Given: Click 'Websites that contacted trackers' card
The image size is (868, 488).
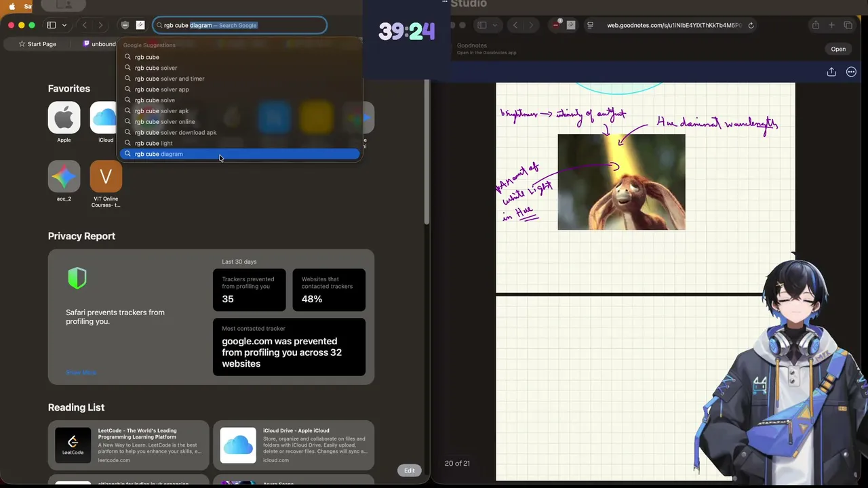Looking at the screenshot, I should pyautogui.click(x=329, y=290).
